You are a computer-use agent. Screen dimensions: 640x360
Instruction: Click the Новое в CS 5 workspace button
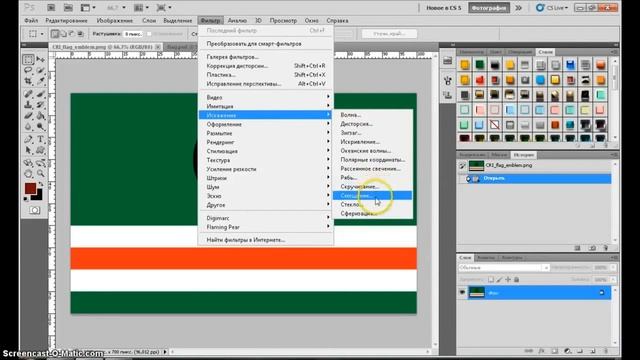pos(444,8)
